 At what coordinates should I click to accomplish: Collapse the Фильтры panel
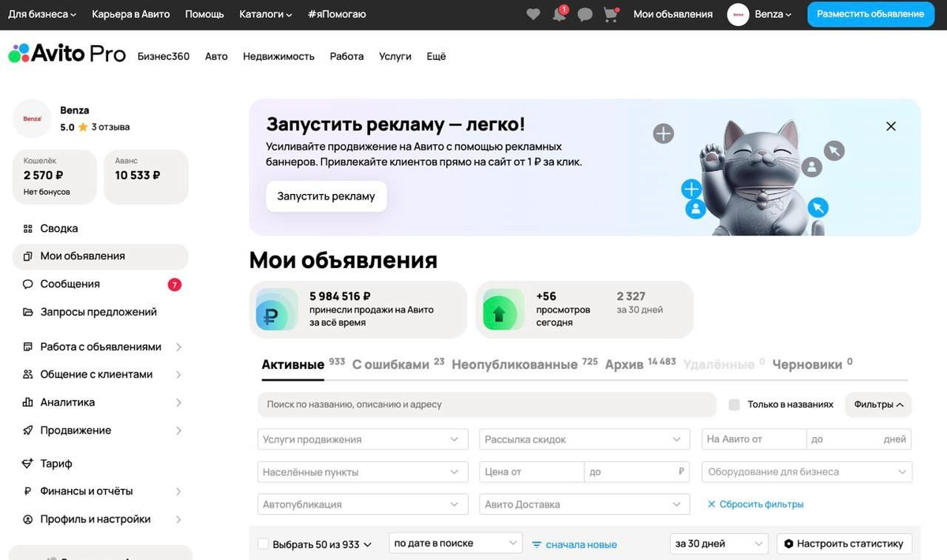tap(878, 405)
